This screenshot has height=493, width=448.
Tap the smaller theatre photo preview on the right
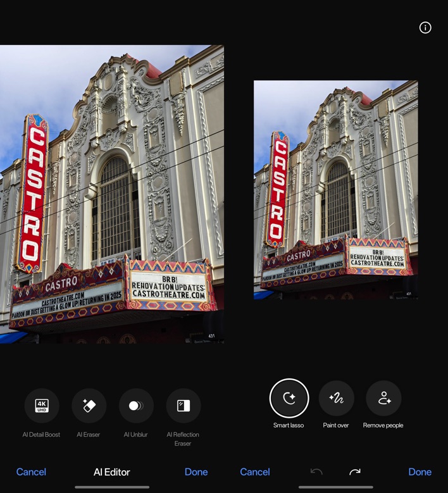point(335,190)
